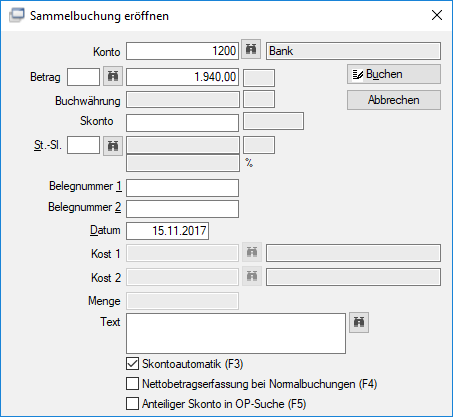This screenshot has height=417, width=453.
Task: Click the Bank account name field
Action: (x=353, y=51)
